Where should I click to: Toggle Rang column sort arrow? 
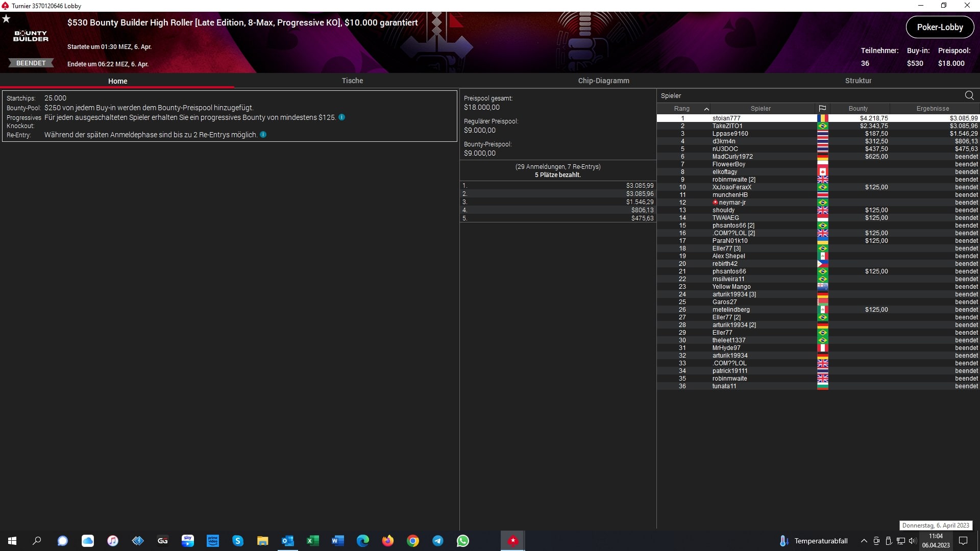coord(706,109)
